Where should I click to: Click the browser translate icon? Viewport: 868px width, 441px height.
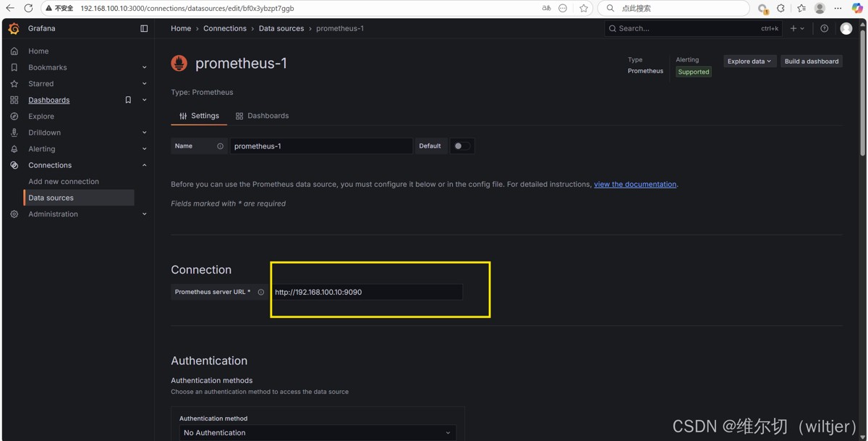546,8
